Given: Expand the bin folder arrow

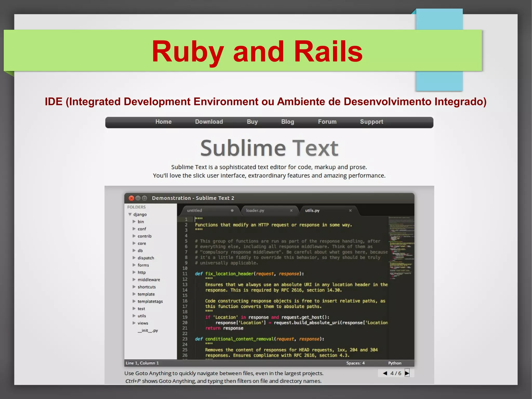Looking at the screenshot, I should click(134, 221).
